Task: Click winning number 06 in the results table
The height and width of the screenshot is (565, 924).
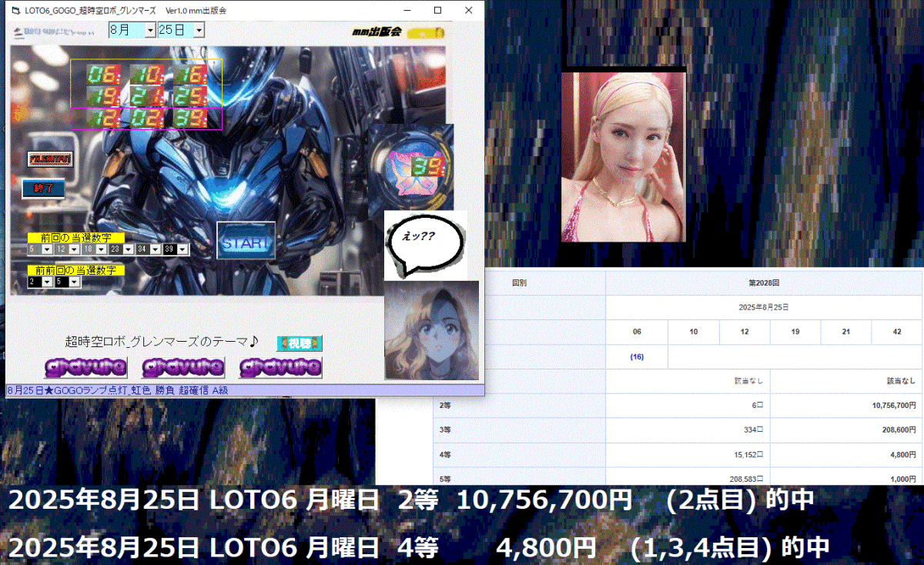Action: click(636, 332)
